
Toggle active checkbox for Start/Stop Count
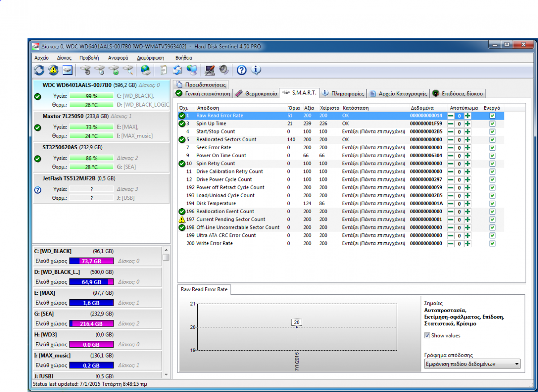coord(492,132)
